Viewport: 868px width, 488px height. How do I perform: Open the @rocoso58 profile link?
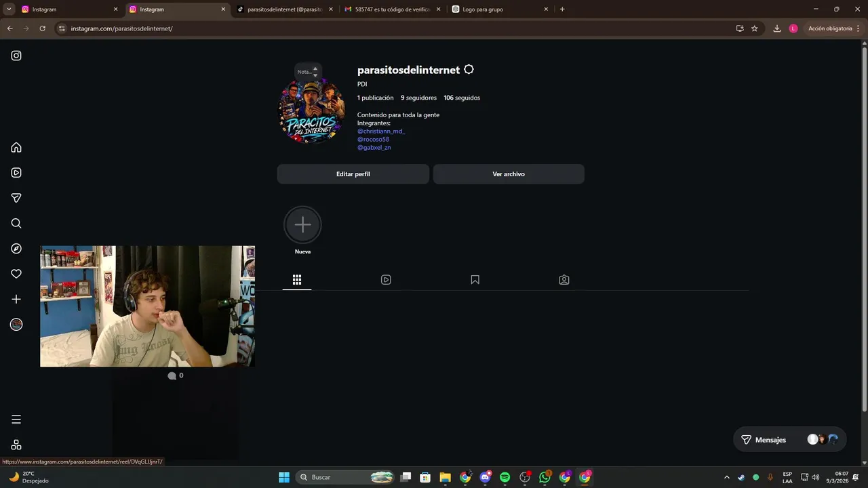coord(373,139)
